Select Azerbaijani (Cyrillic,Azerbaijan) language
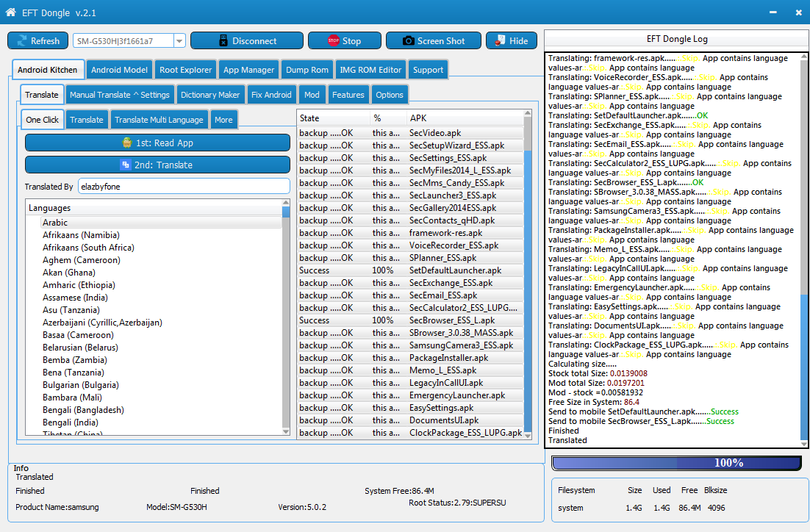810x532 pixels. click(x=102, y=323)
